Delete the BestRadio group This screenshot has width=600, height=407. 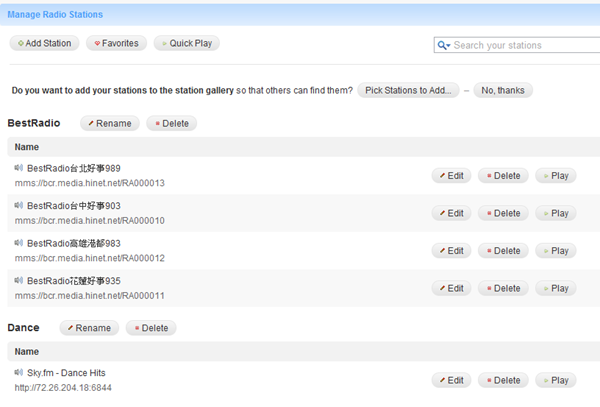click(x=171, y=123)
